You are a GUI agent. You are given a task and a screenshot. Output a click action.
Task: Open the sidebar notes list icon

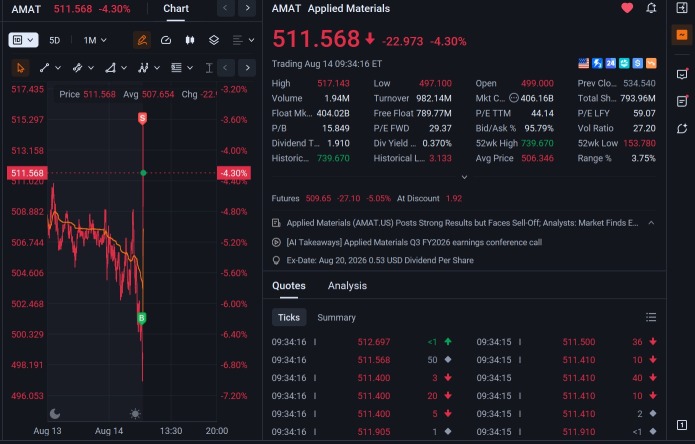[x=682, y=101]
